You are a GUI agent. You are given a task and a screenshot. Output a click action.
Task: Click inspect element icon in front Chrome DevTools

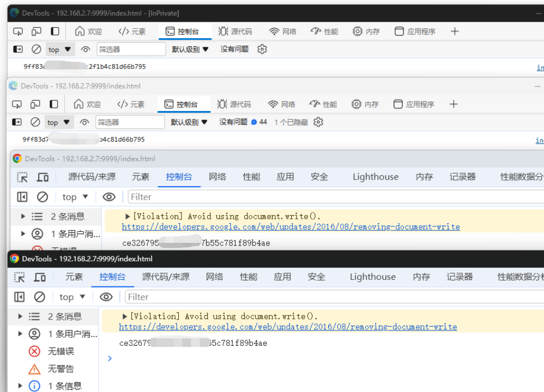[20, 277]
